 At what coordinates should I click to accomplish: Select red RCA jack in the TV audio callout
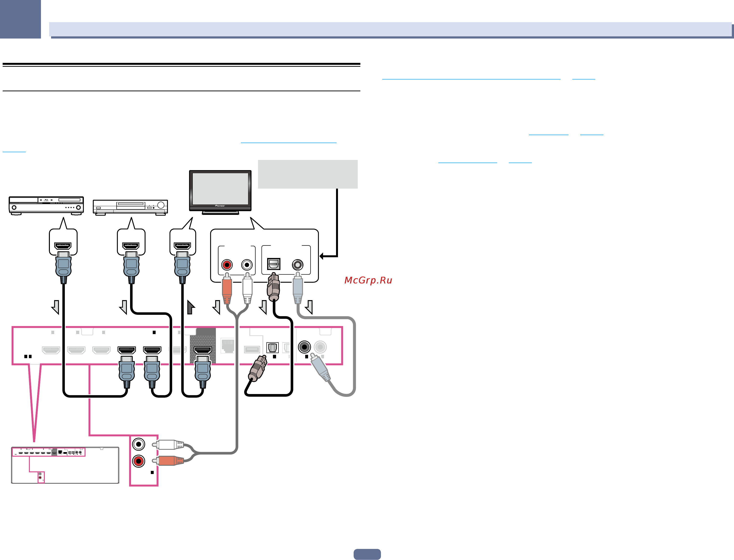click(227, 265)
